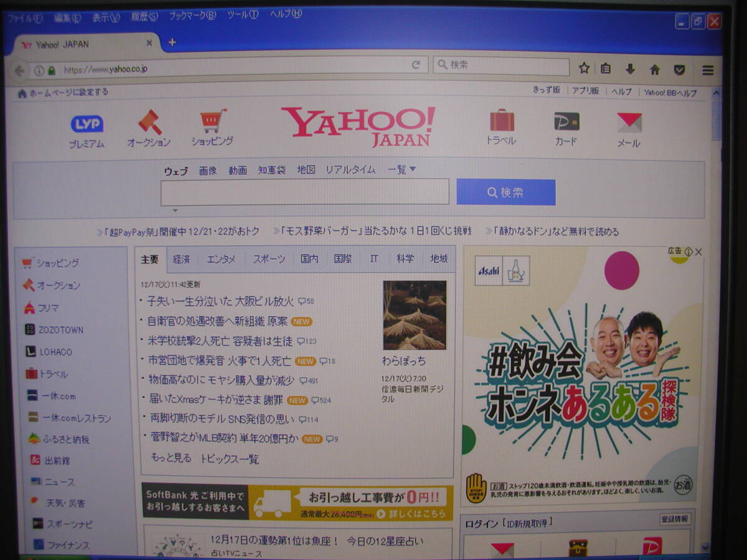Switch to the 国際 news tab

tap(343, 259)
